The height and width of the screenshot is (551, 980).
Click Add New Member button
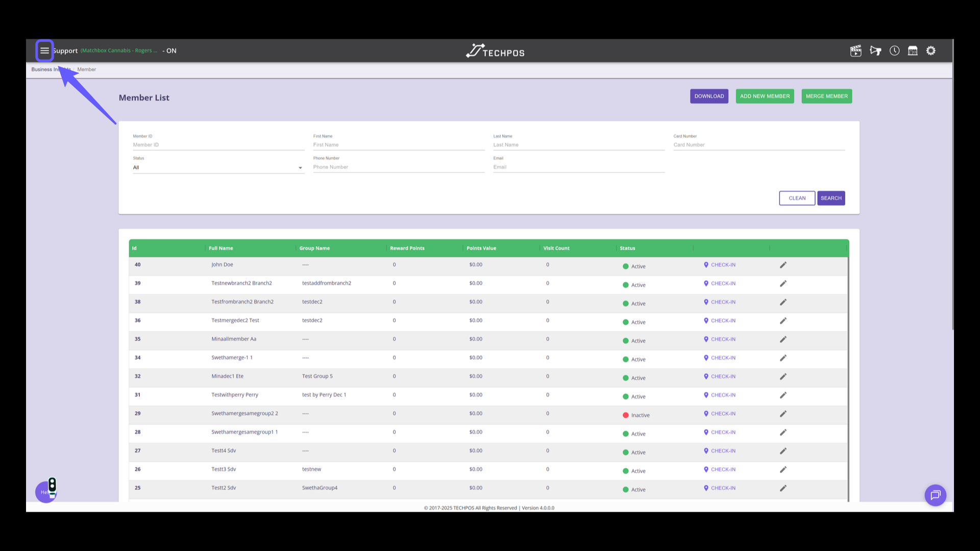765,96
